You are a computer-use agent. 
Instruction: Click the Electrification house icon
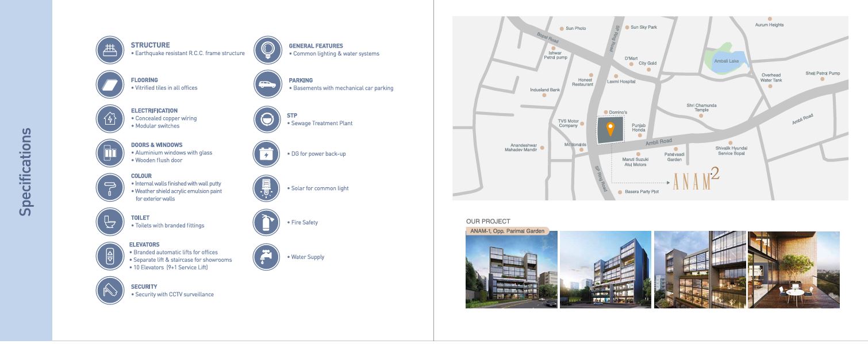(x=109, y=119)
